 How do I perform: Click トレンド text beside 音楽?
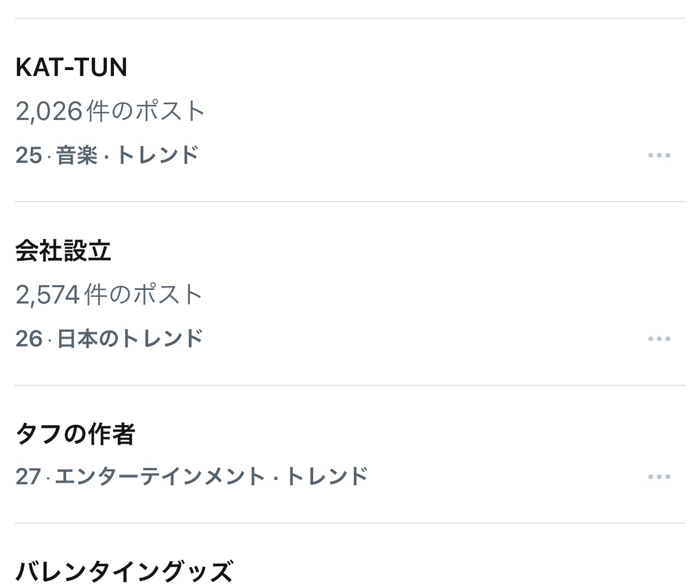[157, 155]
